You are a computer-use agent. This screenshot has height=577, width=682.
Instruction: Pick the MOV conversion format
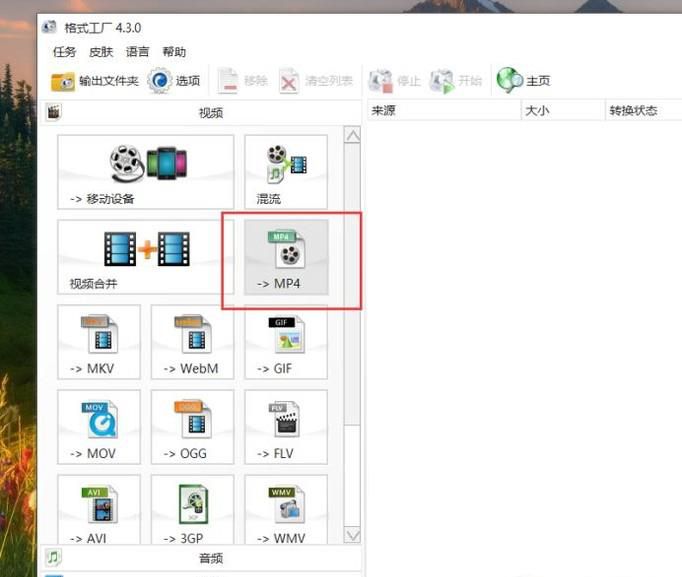click(98, 427)
